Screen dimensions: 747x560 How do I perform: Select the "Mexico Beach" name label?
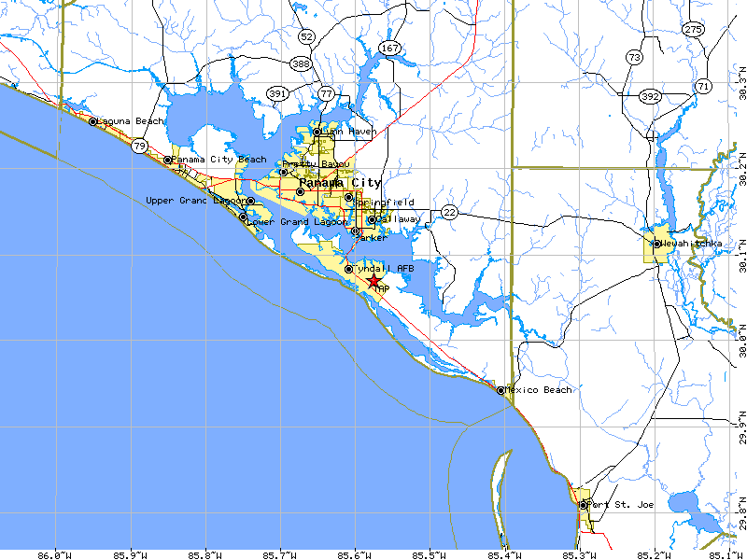539,390
